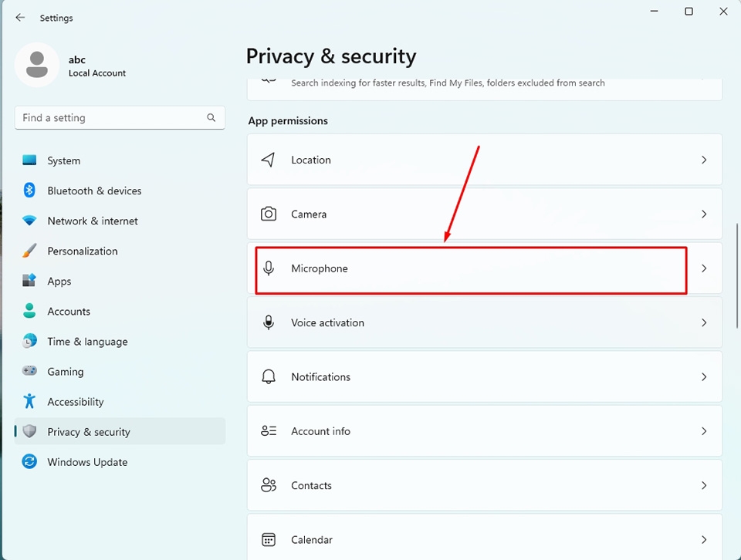Open System settings category
Screen dimensions: 741x560
pos(120,160)
